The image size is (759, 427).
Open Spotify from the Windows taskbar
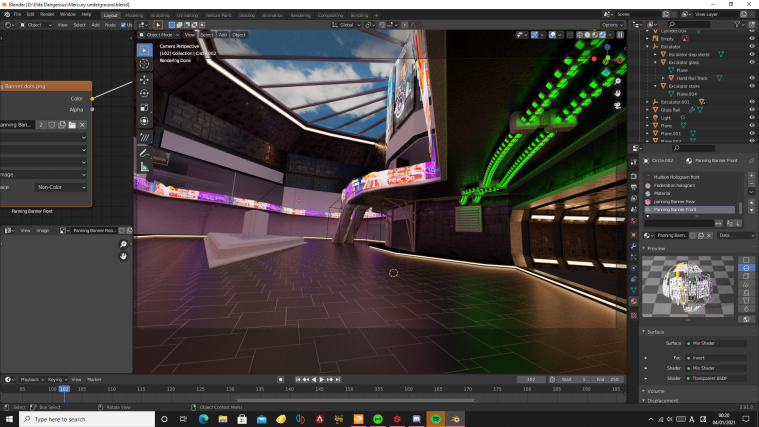pyautogui.click(x=436, y=419)
